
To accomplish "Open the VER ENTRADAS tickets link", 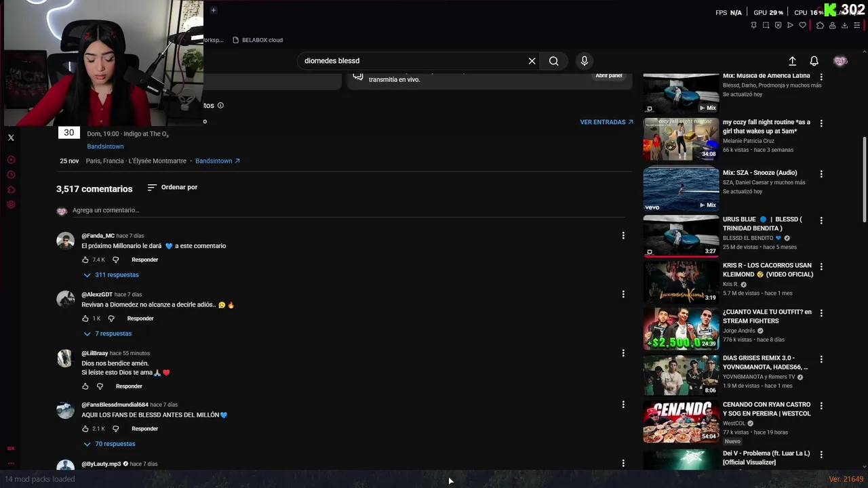I will click(606, 122).
